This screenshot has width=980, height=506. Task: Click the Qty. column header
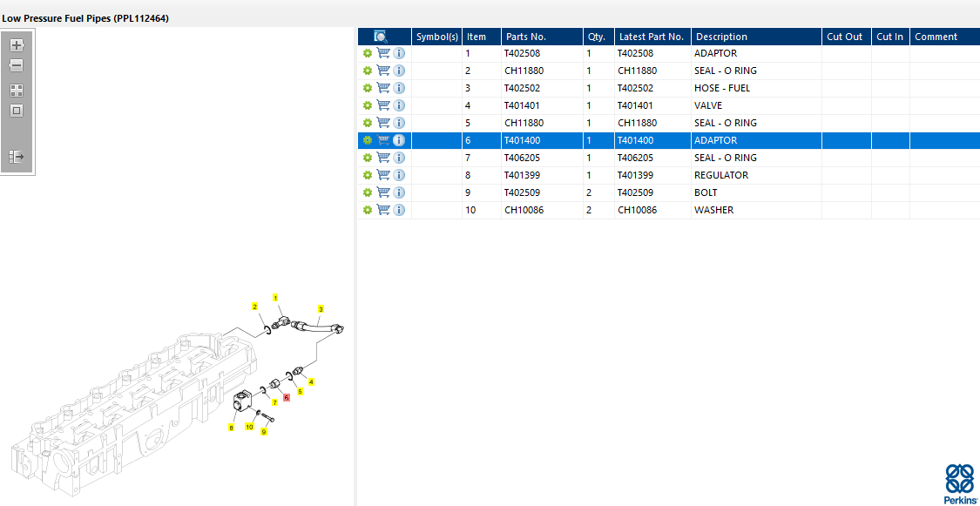598,37
